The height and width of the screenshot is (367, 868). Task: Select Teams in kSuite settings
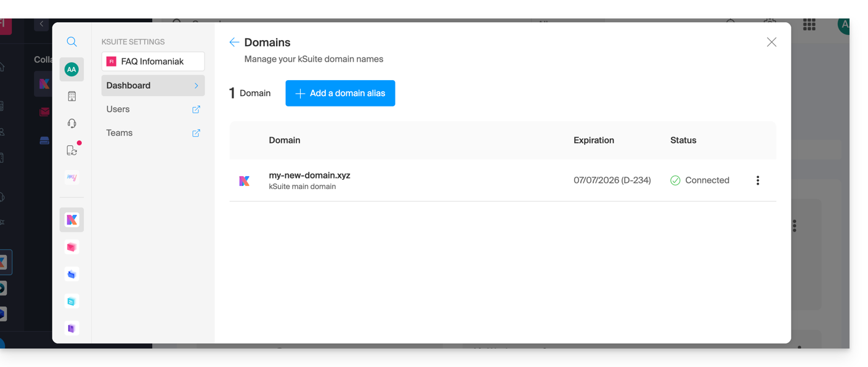pyautogui.click(x=120, y=133)
